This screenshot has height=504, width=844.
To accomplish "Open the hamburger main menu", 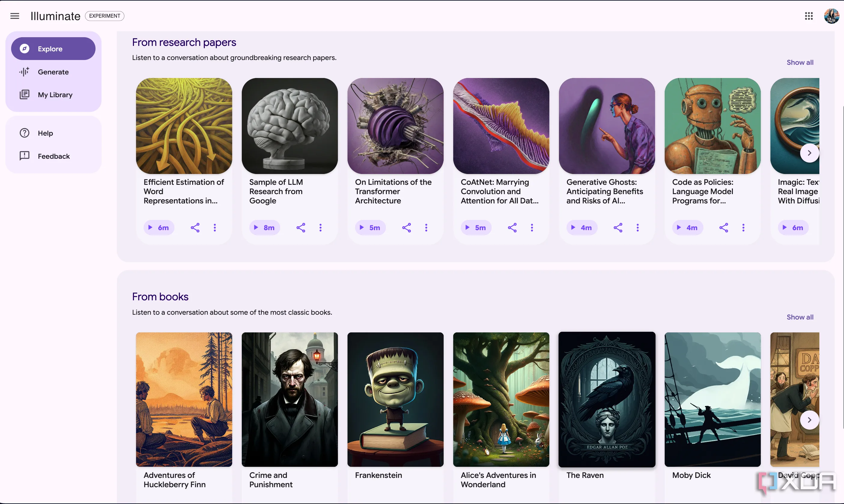I will [x=15, y=16].
